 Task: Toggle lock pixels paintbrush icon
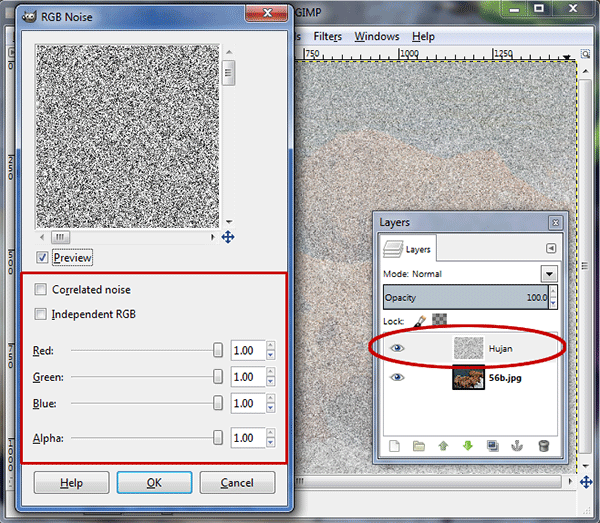(420, 321)
